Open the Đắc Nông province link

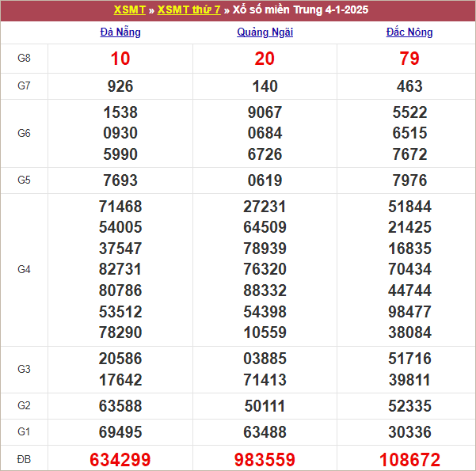[x=409, y=32]
